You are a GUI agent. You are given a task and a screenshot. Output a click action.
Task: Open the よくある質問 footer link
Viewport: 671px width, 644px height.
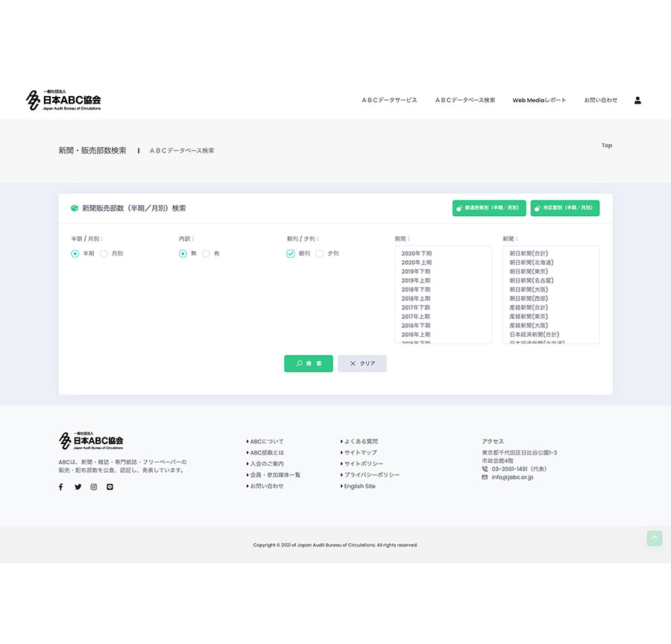[x=361, y=441]
